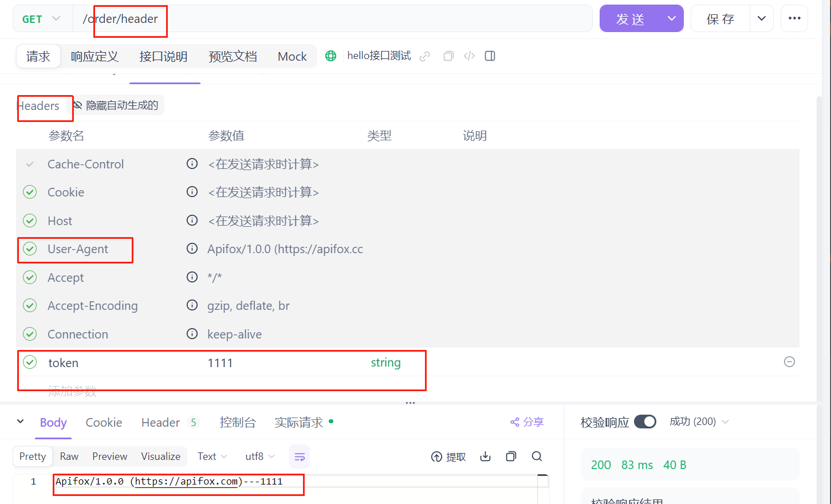Click the 提取 extract button
831x504 pixels.
click(x=448, y=456)
